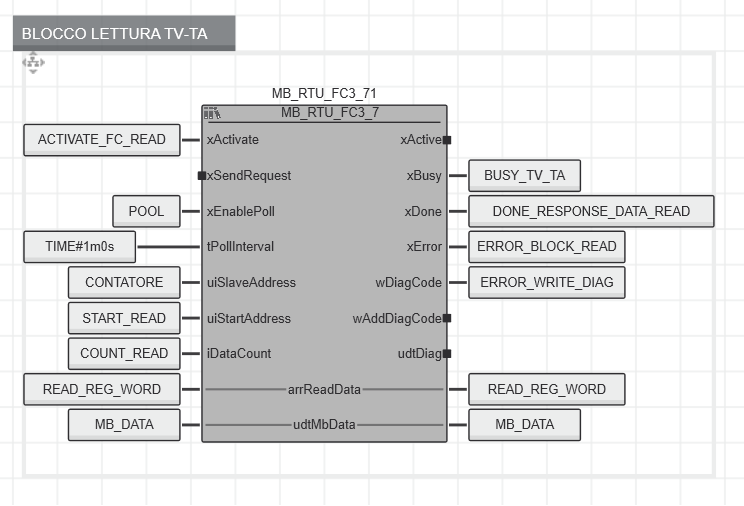Select the right READ_REG_WORD variable box
744x506 pixels.
click(x=547, y=389)
